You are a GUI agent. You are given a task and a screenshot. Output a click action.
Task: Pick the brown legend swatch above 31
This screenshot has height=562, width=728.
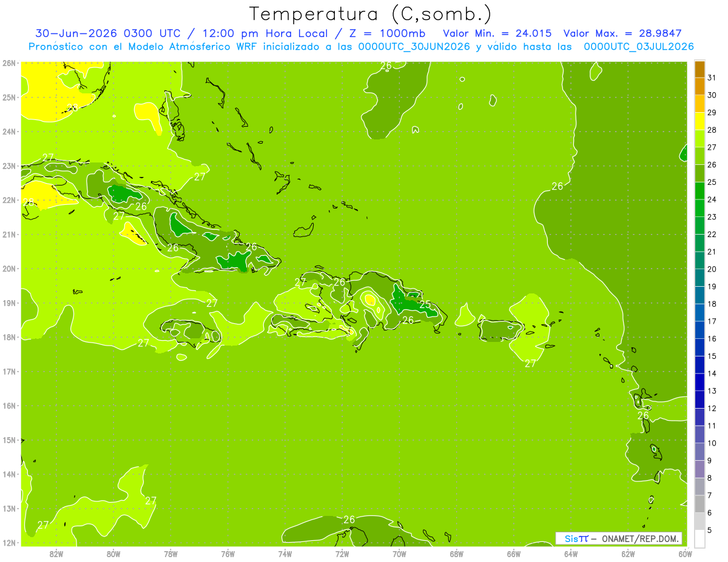tap(699, 70)
